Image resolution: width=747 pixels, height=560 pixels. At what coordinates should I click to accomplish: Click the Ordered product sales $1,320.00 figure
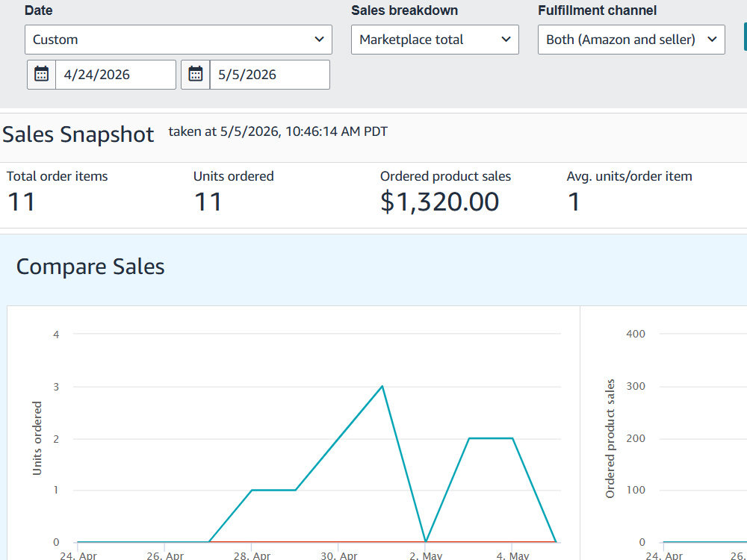(439, 202)
